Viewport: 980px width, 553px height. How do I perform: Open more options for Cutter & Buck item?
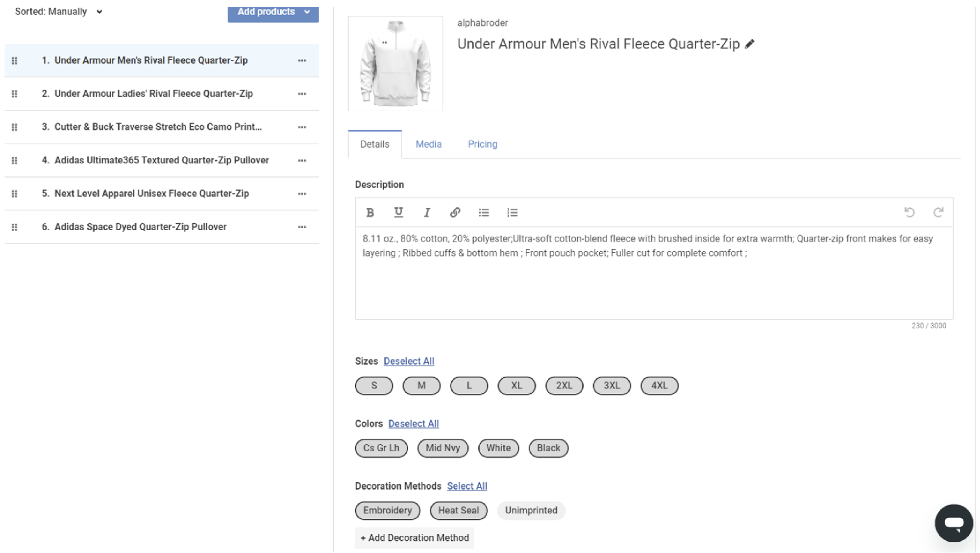pos(302,127)
